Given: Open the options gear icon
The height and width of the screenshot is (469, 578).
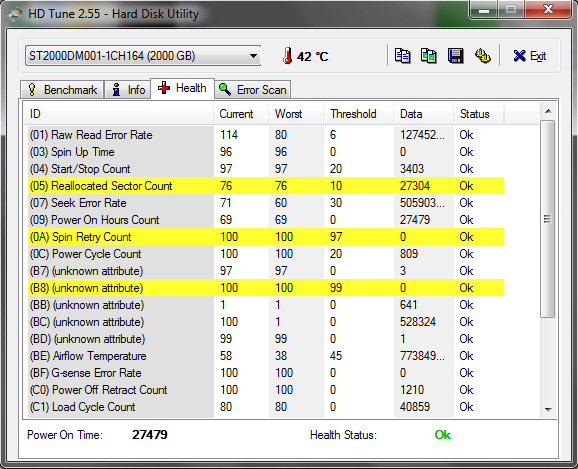Looking at the screenshot, I should tap(483, 56).
